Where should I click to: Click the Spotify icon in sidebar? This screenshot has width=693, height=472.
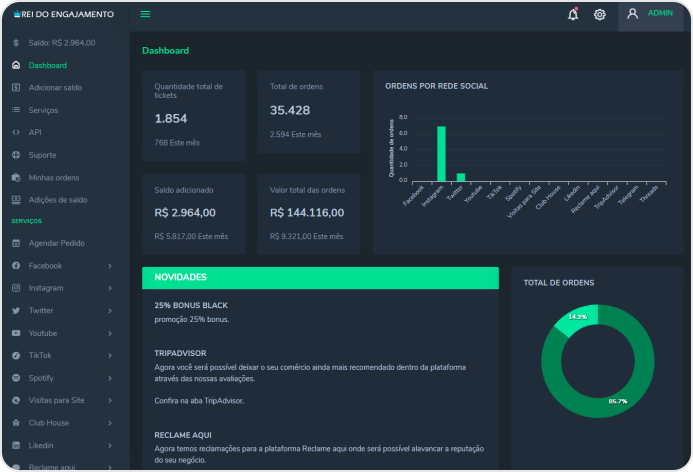(16, 378)
